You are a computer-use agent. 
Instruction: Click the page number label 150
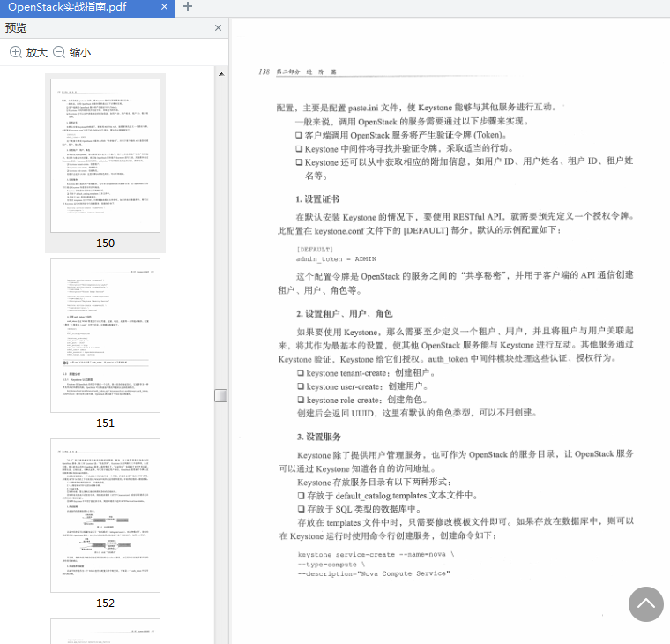click(105, 243)
